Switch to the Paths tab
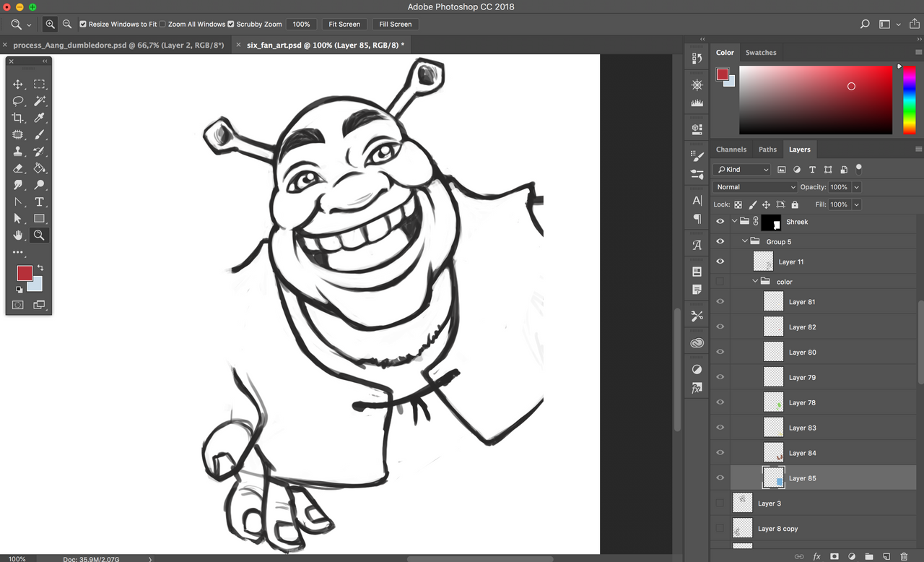 (x=767, y=150)
